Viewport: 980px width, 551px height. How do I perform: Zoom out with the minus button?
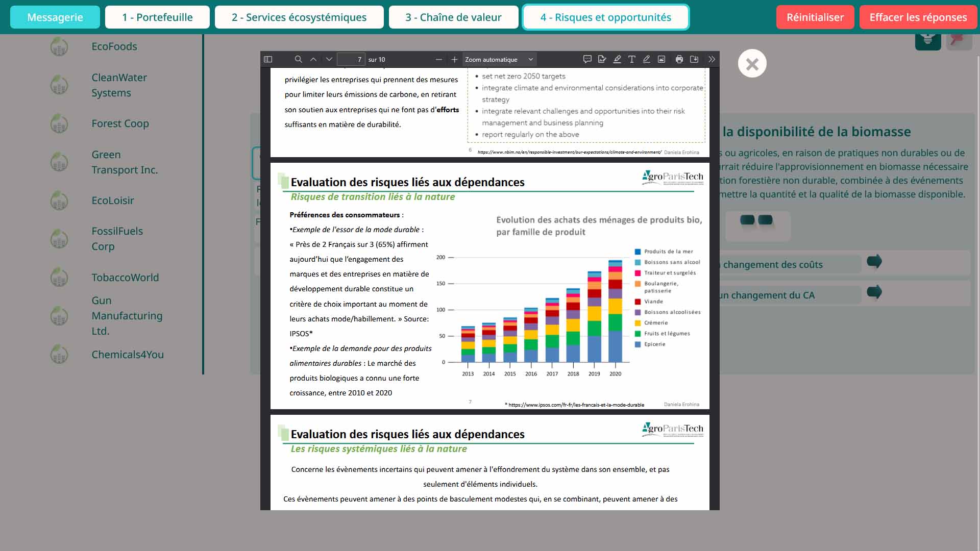click(x=438, y=60)
